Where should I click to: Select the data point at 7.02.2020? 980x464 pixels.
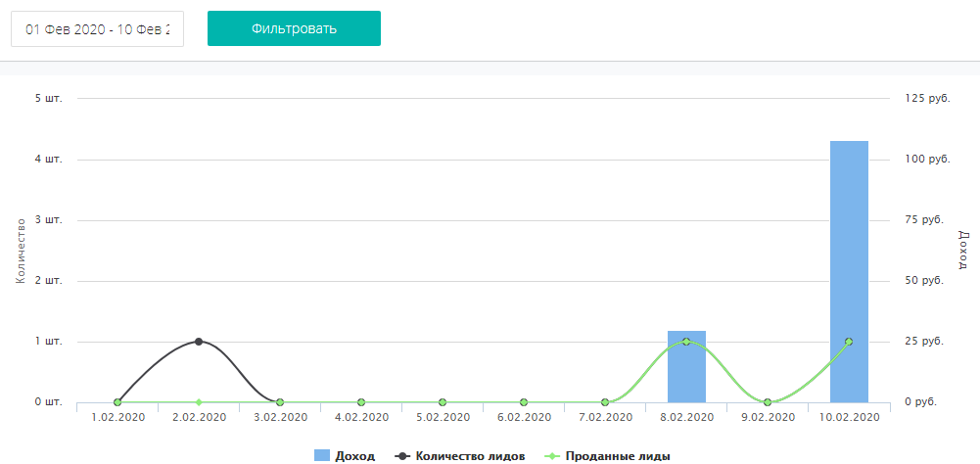point(605,402)
